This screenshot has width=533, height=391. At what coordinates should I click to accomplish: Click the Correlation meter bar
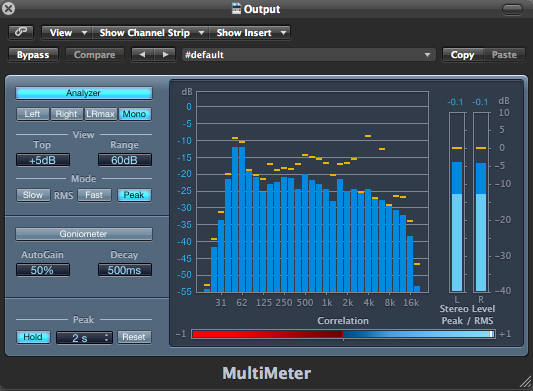coord(343,334)
